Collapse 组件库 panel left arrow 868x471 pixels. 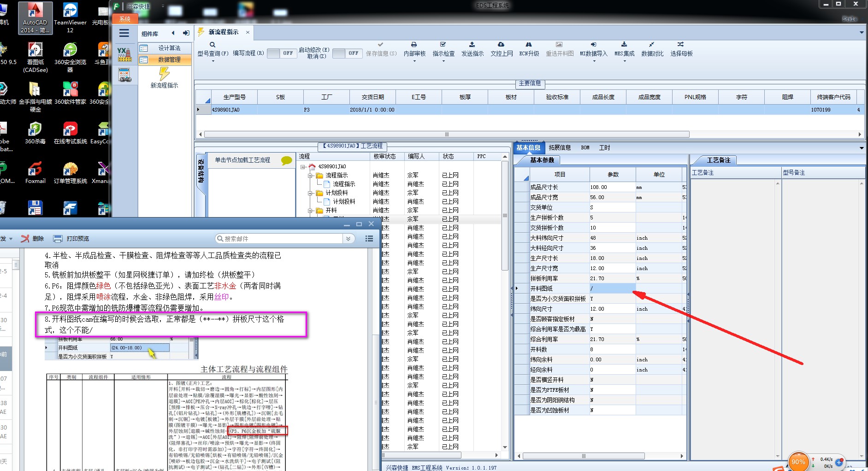pos(173,33)
